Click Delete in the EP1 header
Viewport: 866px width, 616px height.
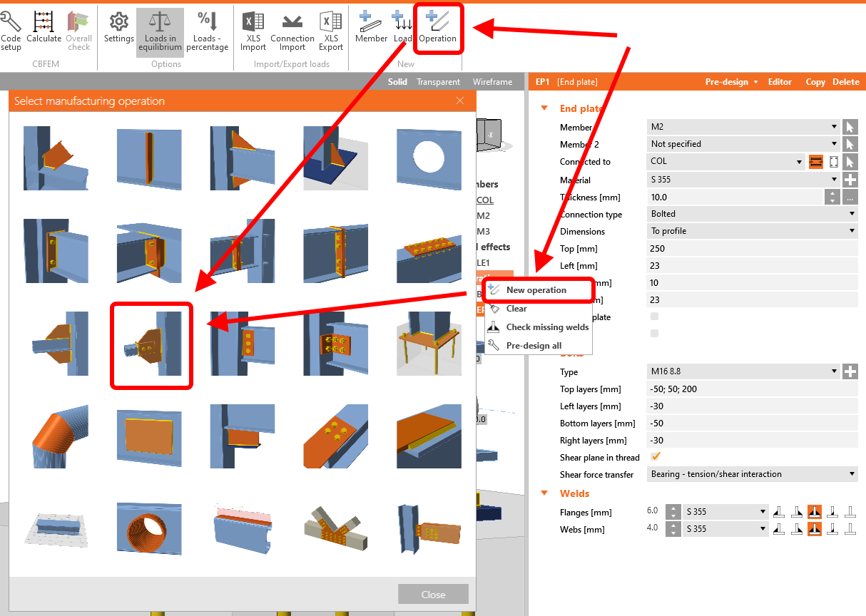pyautogui.click(x=846, y=82)
